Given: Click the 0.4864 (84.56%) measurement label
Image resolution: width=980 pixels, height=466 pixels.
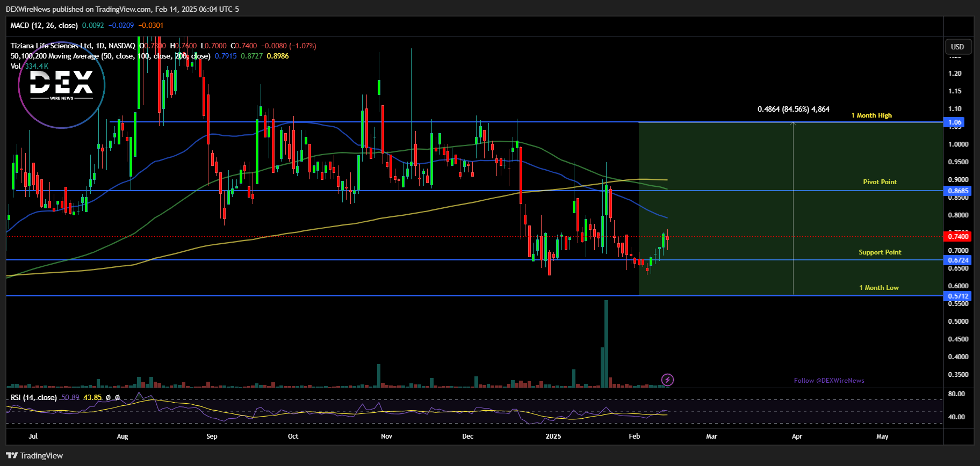Looking at the screenshot, I should [793, 109].
